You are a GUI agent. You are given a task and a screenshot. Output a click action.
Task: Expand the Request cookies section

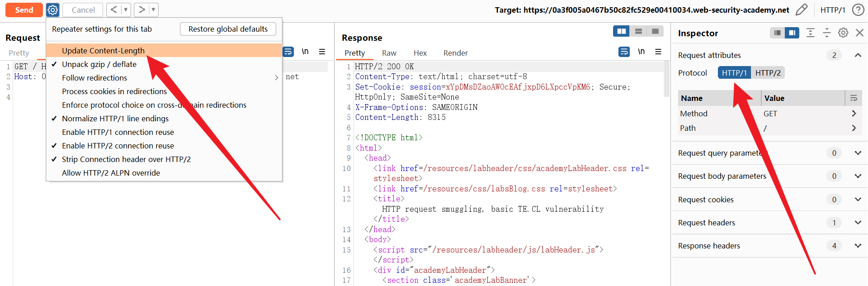click(x=858, y=200)
